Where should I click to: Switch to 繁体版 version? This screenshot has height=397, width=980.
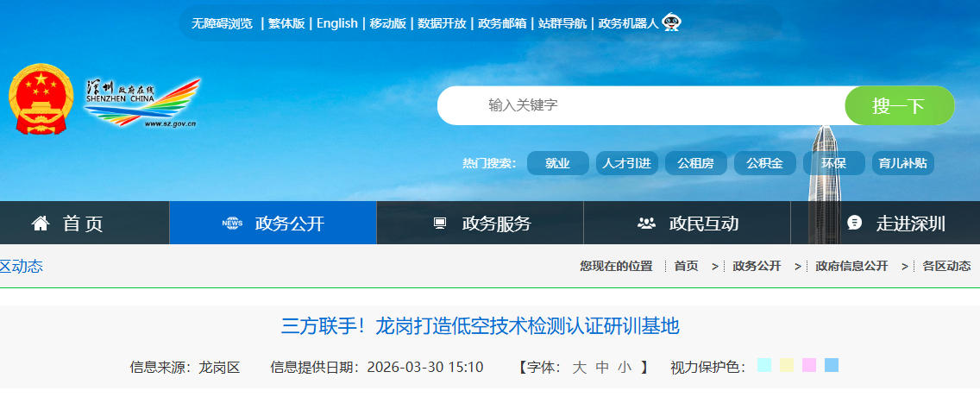click(286, 24)
